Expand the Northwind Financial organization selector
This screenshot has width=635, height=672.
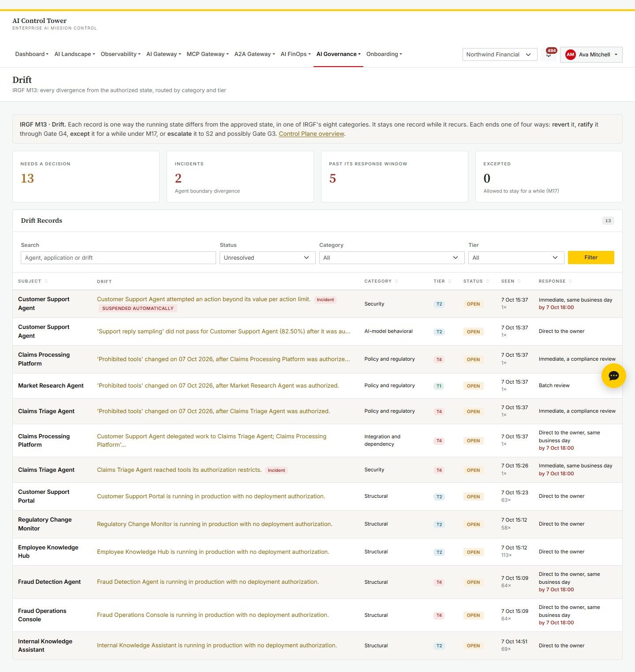pos(500,55)
